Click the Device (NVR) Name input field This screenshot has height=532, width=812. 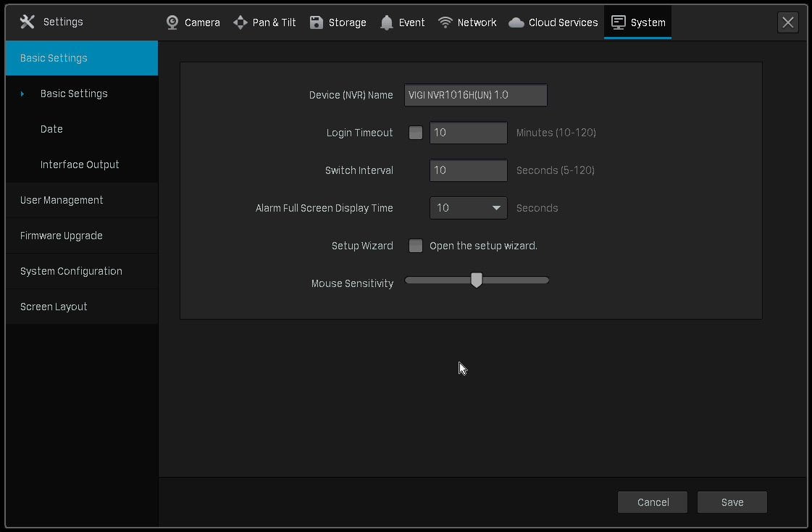tap(475, 95)
